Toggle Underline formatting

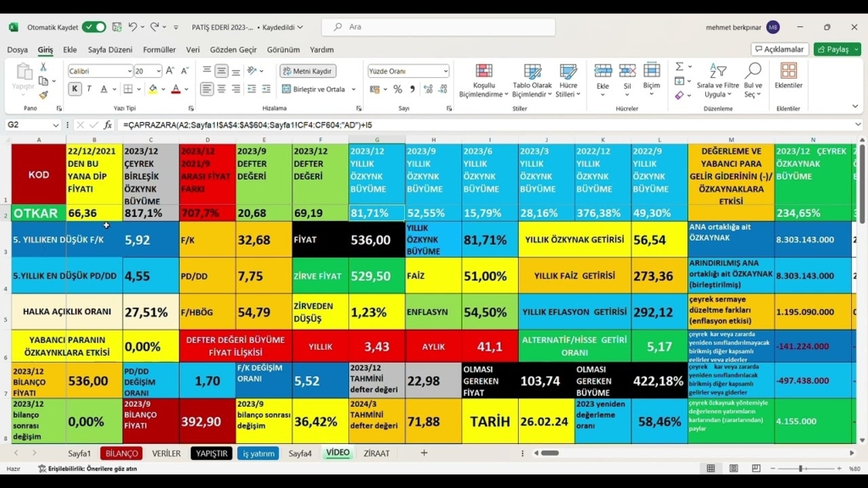click(103, 89)
